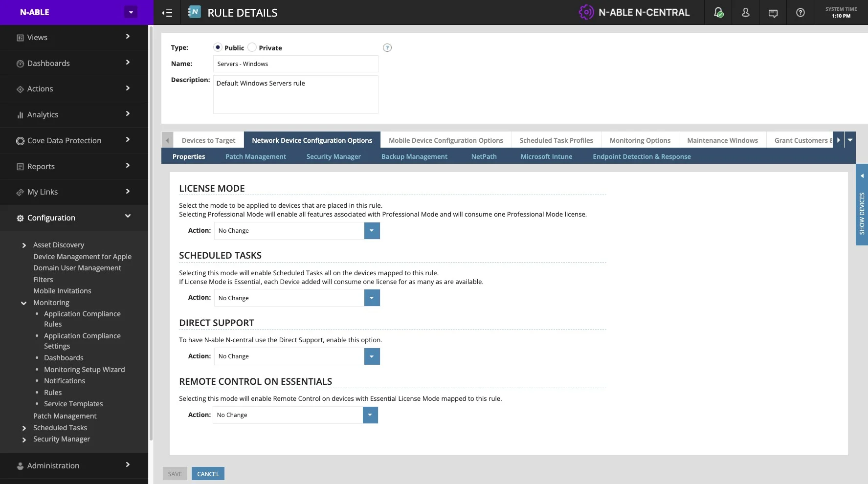Image resolution: width=868 pixels, height=484 pixels.
Task: Open the Mobile Invitations link
Action: [62, 291]
